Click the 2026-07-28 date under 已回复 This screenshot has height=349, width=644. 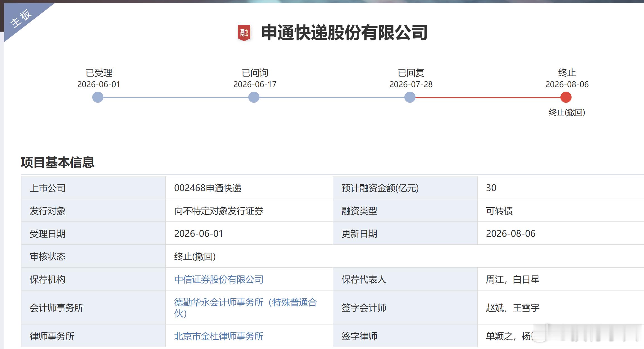click(411, 84)
